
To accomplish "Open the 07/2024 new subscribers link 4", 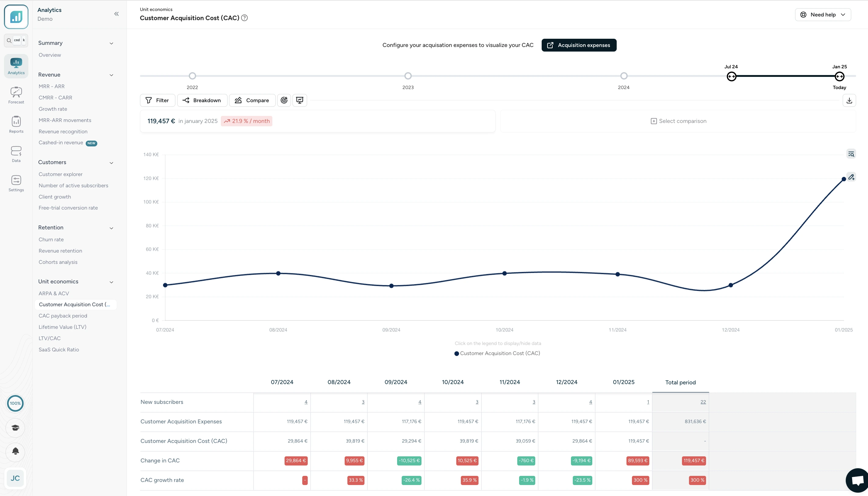I will click(306, 402).
